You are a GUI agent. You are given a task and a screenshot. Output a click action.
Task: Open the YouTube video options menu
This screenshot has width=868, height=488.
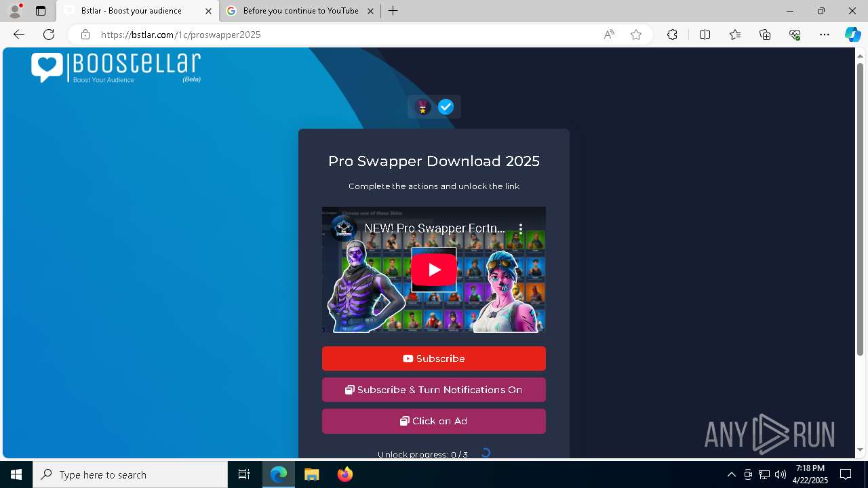pyautogui.click(x=521, y=228)
